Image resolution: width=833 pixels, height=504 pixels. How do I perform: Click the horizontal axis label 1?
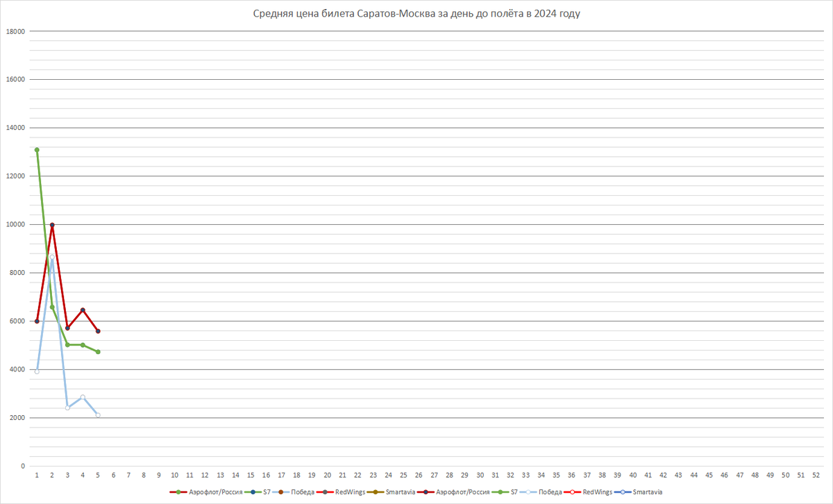(37, 476)
